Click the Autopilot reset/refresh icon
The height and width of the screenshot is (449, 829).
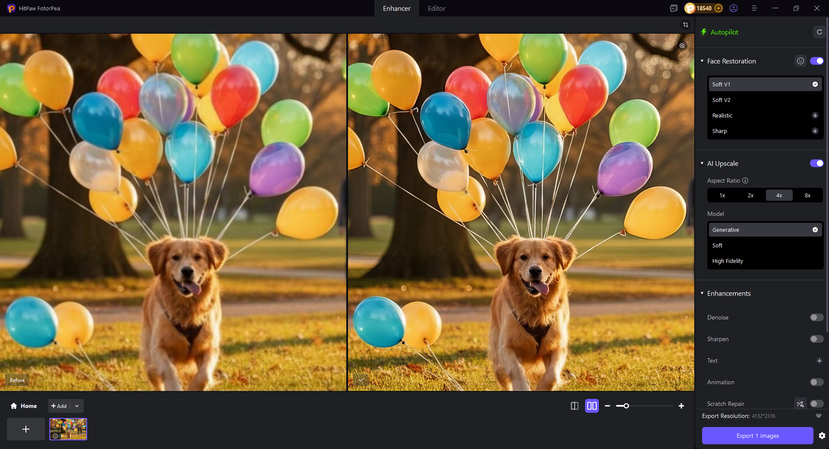tap(819, 32)
